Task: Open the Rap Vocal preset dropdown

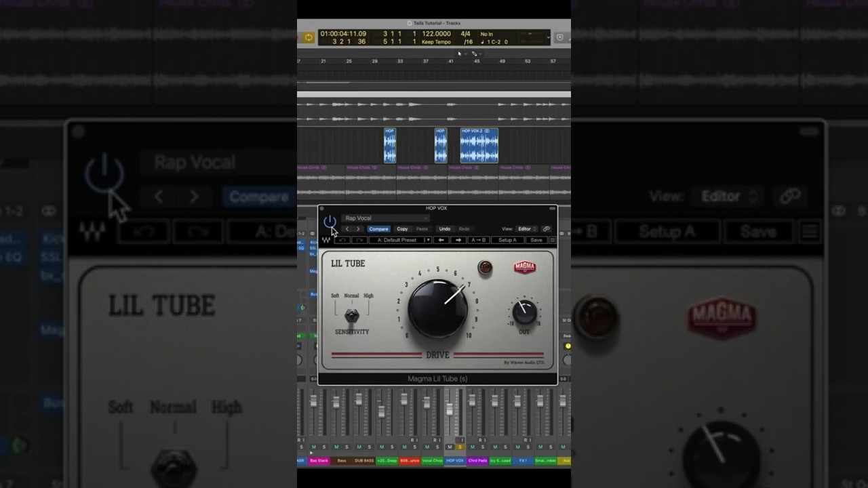Action: [x=385, y=218]
